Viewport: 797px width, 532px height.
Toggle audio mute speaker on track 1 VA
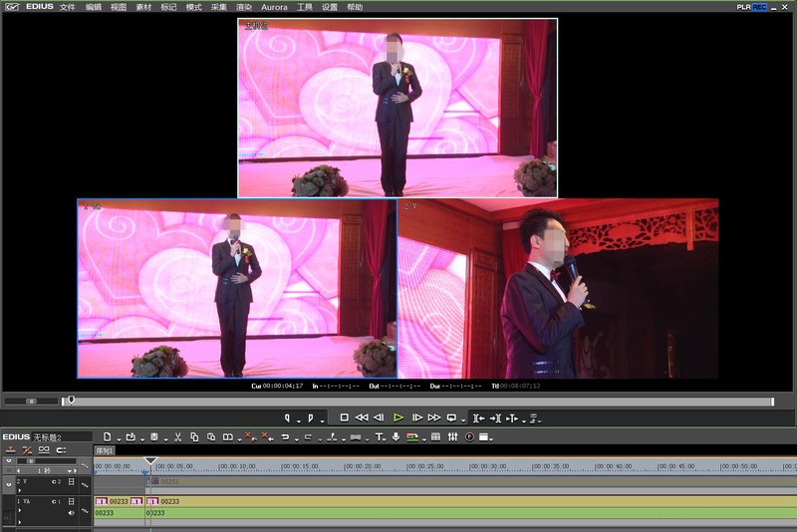coord(71,513)
